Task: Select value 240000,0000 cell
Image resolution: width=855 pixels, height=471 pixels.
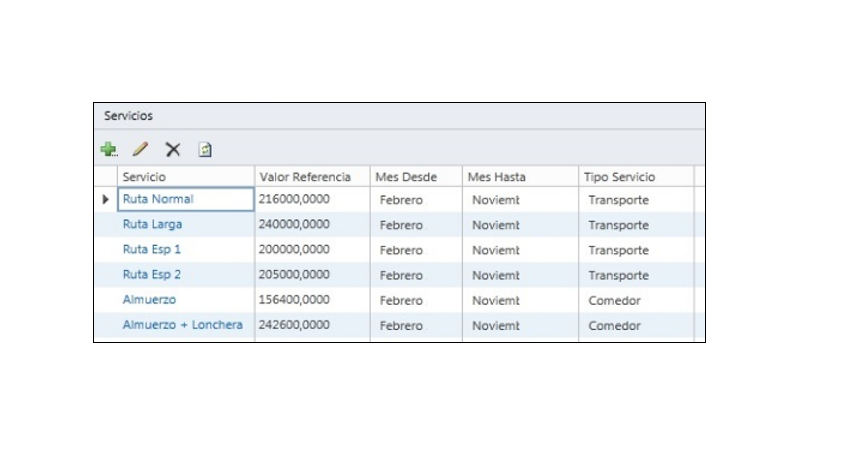Action: click(x=312, y=224)
